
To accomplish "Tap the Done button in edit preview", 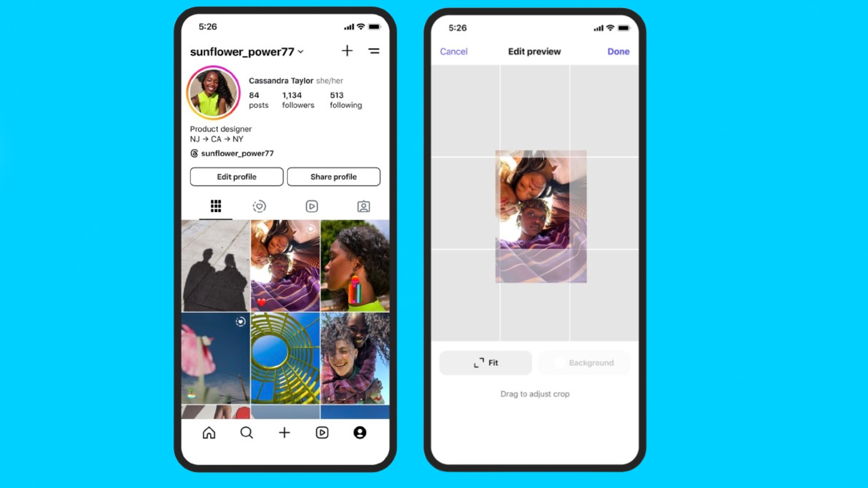I will pyautogui.click(x=618, y=51).
